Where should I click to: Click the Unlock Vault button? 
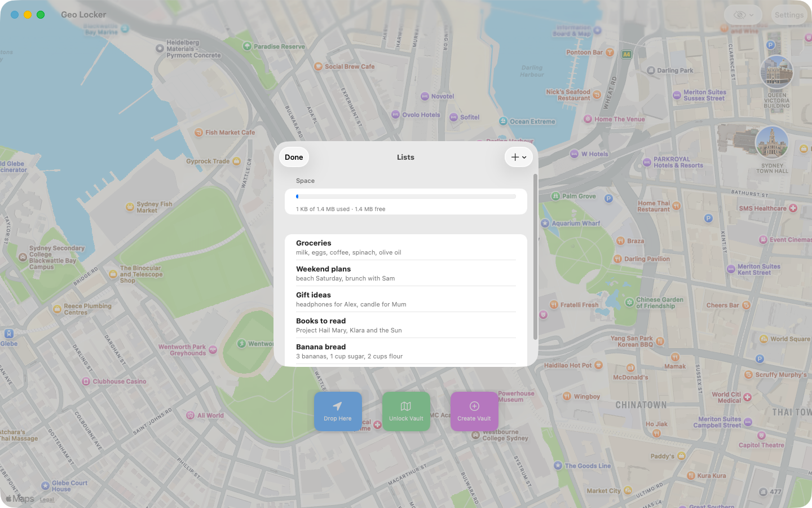tap(406, 411)
